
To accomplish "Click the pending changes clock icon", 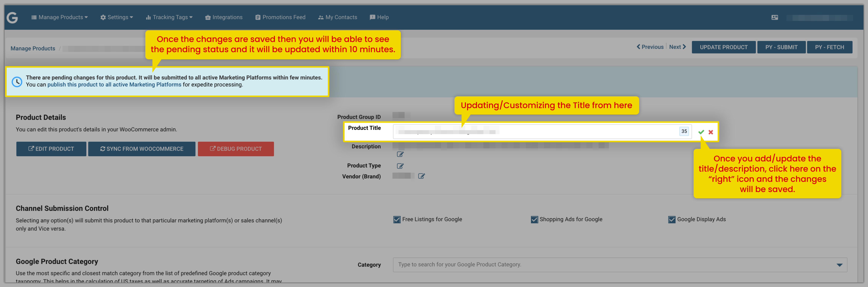I will (17, 82).
